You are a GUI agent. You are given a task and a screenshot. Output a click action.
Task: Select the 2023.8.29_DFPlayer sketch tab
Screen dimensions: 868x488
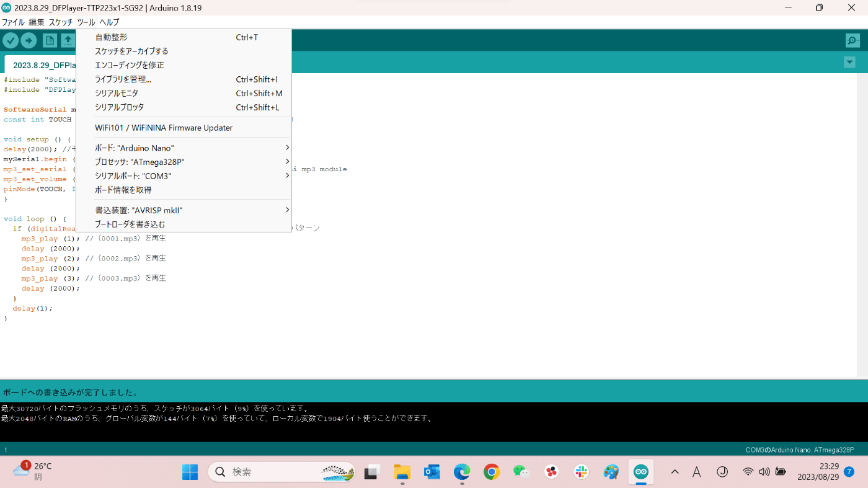click(x=41, y=64)
